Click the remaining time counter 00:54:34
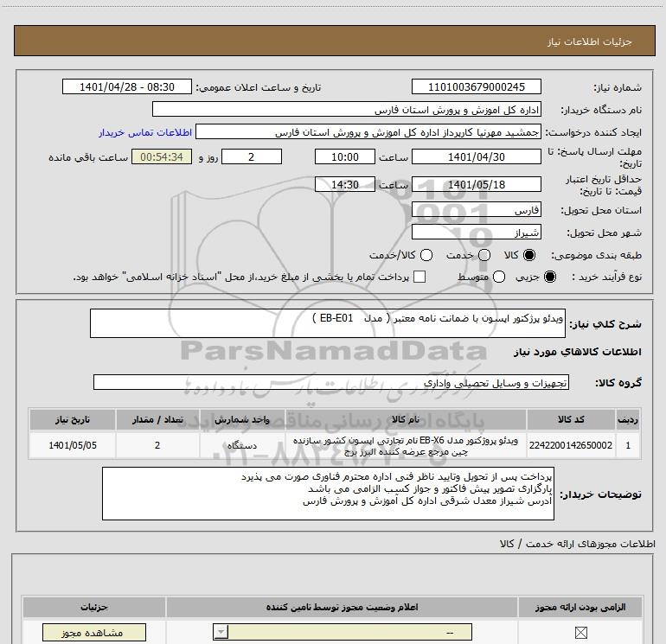666x644 pixels. [x=162, y=156]
